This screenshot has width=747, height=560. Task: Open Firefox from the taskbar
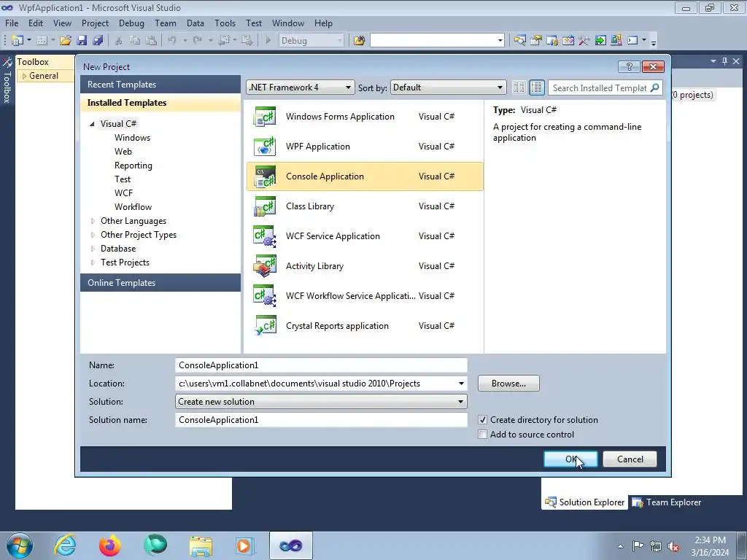click(110, 545)
